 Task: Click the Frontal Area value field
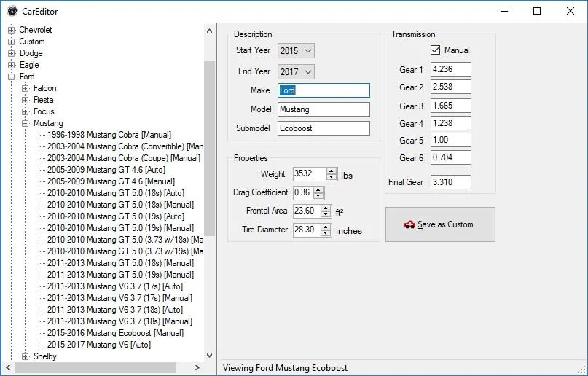coord(307,211)
